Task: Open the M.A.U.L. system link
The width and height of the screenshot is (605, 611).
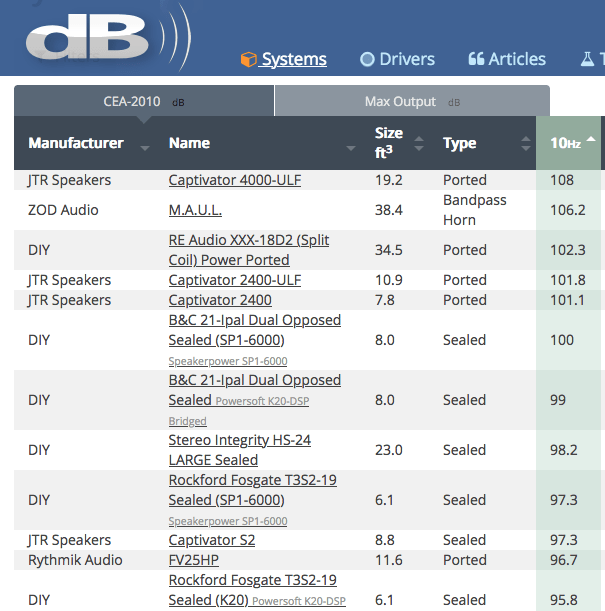Action: pos(195,210)
